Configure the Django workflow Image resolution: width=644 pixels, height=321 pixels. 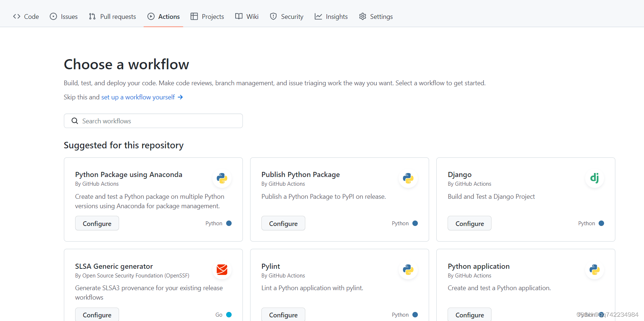469,223
